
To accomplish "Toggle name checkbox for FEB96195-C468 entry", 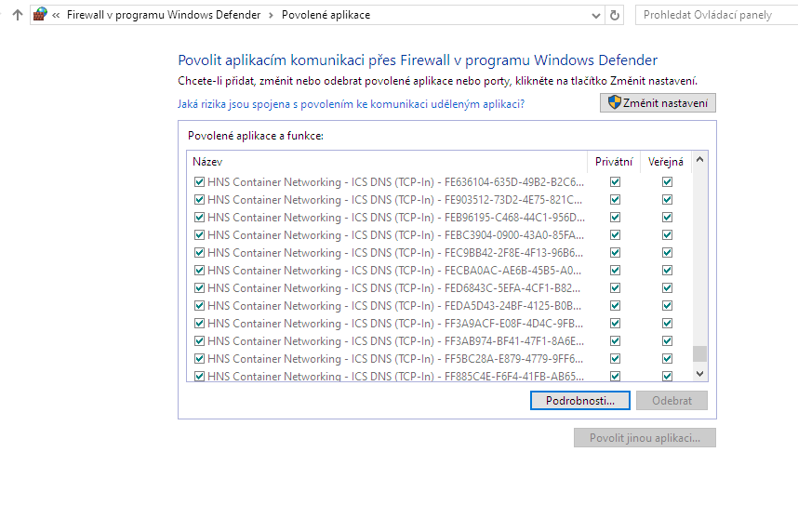I will [x=199, y=218].
